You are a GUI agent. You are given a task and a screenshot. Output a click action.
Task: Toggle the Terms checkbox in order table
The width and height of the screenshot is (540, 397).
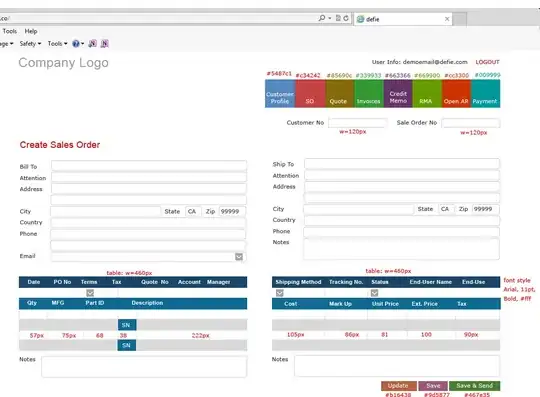[x=90, y=293]
